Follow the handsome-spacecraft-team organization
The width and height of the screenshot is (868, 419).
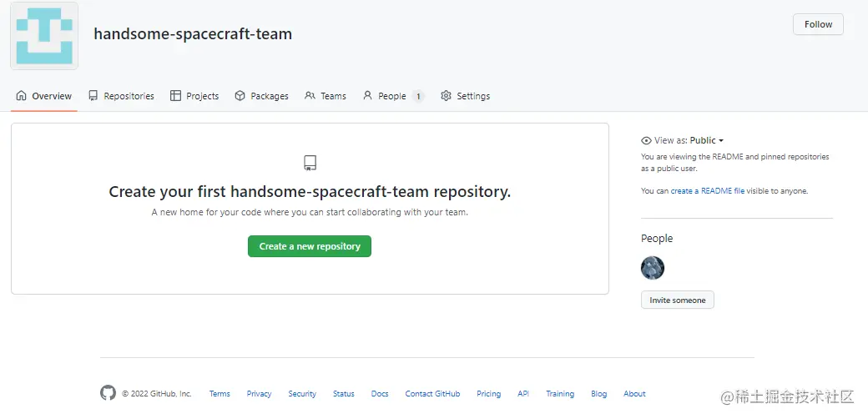pos(818,24)
